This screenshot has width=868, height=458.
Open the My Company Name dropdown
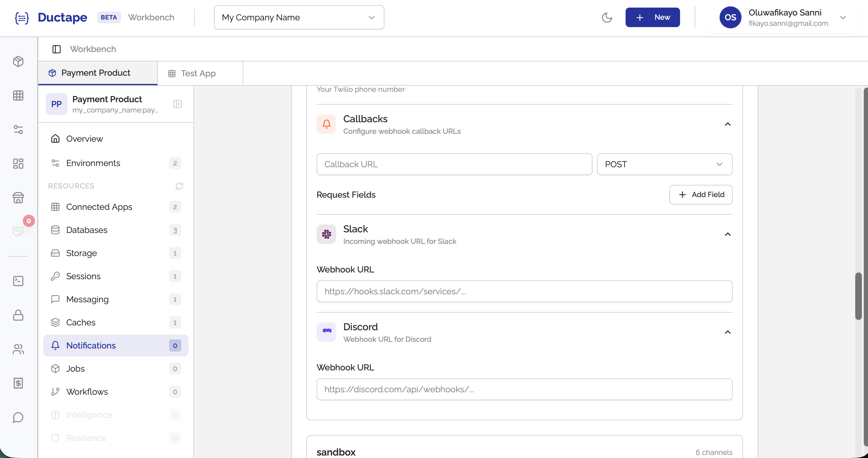pos(299,18)
